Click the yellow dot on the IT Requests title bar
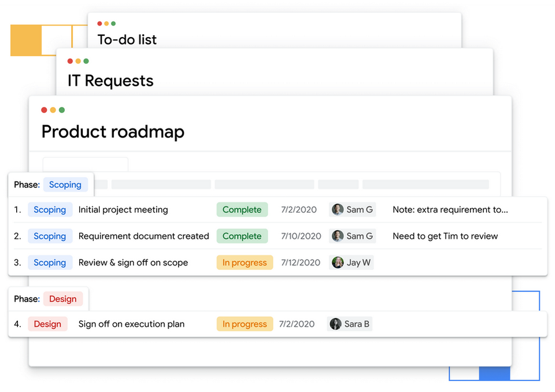This screenshot has height=392, width=555. [77, 60]
